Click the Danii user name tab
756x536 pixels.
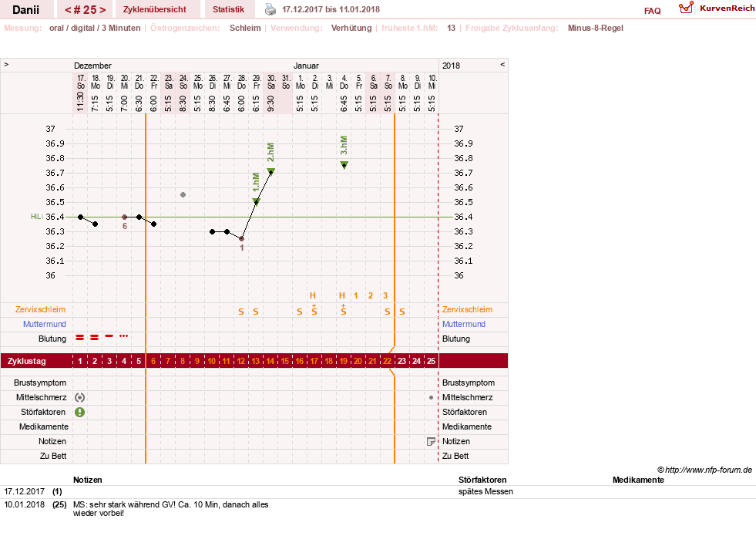point(26,10)
